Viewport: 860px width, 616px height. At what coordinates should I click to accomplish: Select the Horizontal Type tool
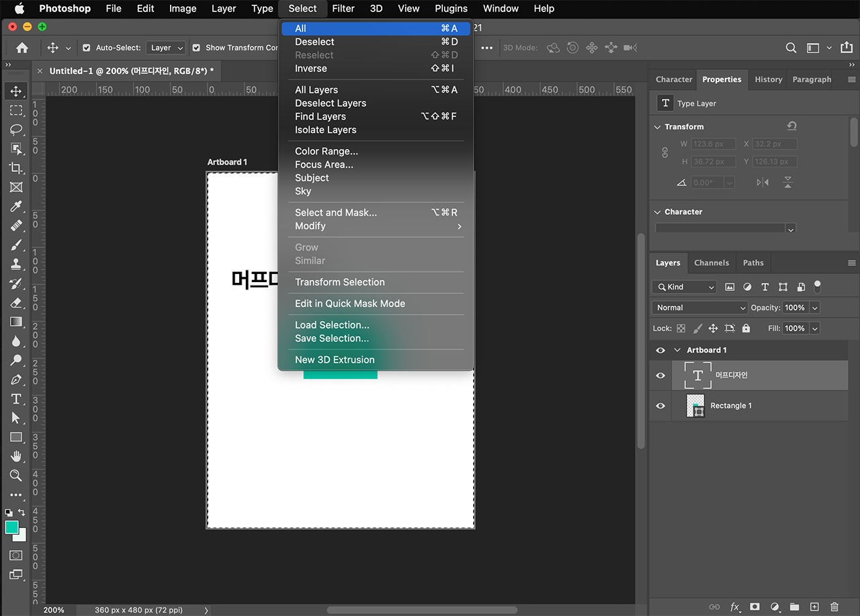16,399
